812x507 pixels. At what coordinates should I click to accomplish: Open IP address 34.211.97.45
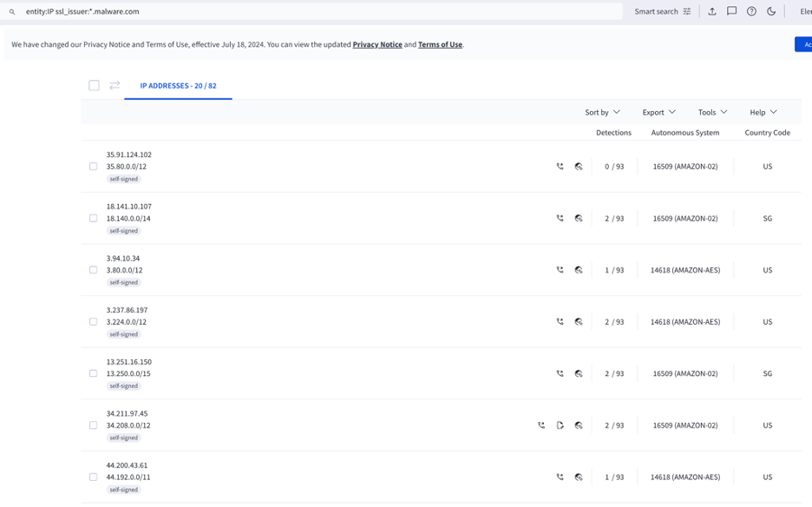[x=127, y=414]
